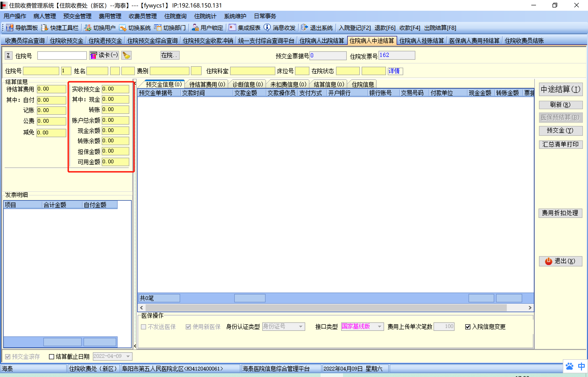
Task: Open 消息收发 message info icon
Action: click(267, 28)
